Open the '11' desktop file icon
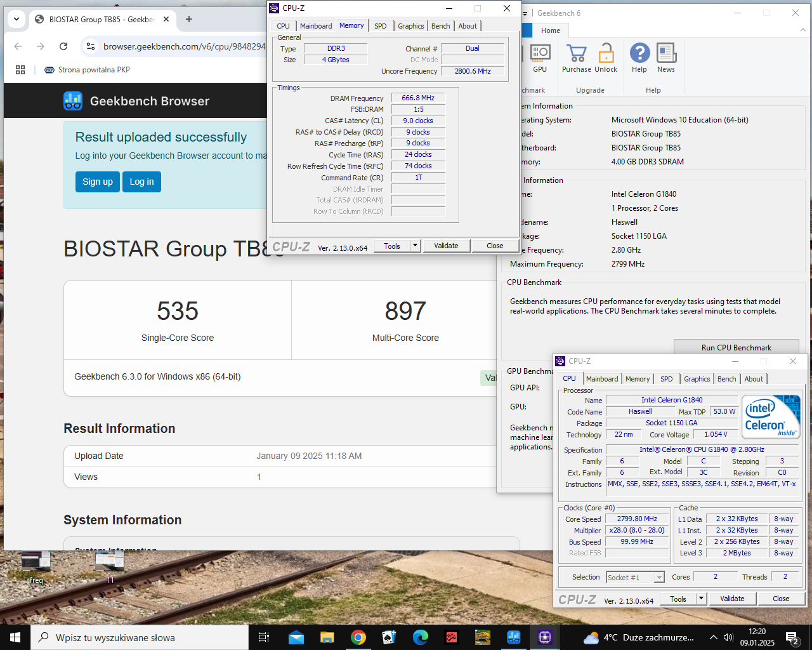The height and width of the screenshot is (650, 812). (x=110, y=567)
